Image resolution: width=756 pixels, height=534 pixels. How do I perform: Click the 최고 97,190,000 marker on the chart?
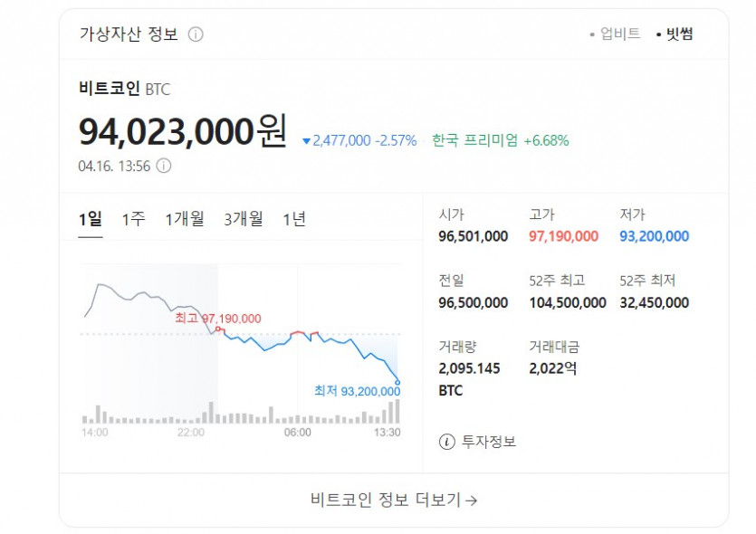click(218, 319)
